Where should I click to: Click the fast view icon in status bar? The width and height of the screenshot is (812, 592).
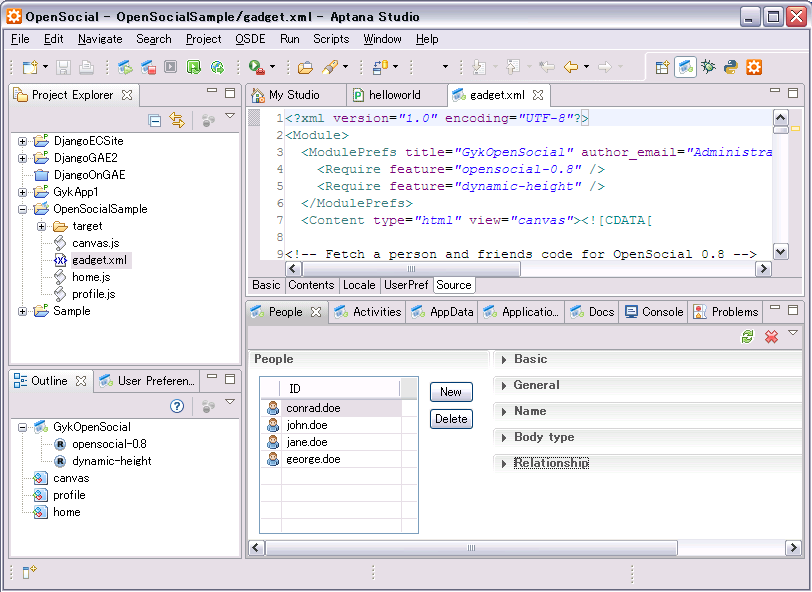(30, 572)
